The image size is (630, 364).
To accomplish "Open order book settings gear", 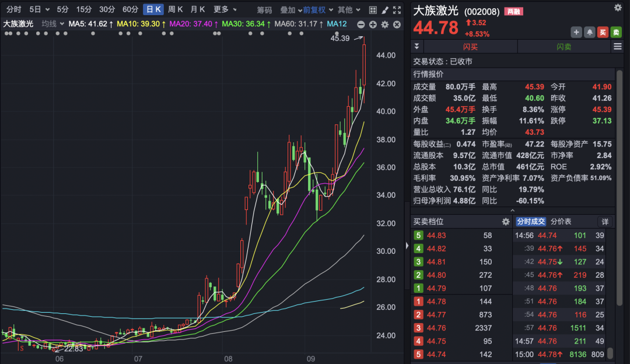I will click(x=506, y=222).
